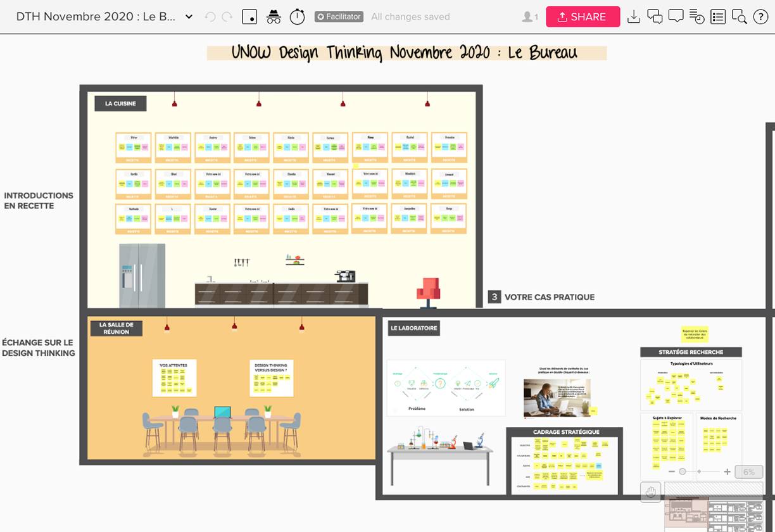Image resolution: width=775 pixels, height=532 pixels.
Task: Select the VOS ATTENTES board
Action: point(174,378)
